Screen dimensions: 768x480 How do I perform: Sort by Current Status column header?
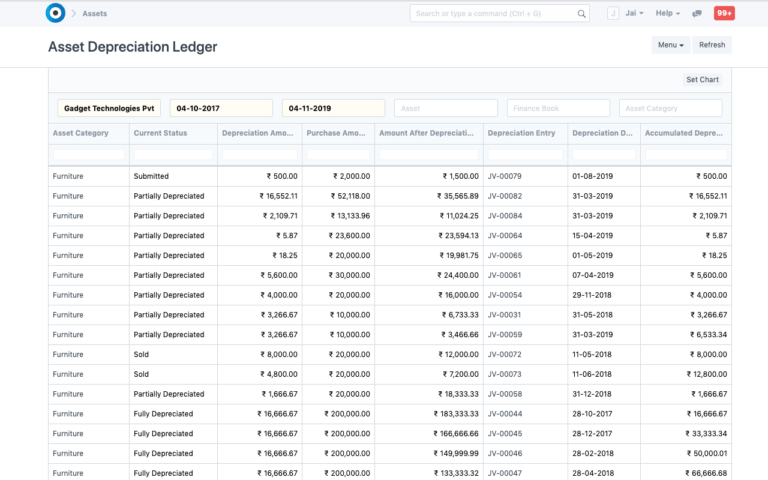pos(160,133)
